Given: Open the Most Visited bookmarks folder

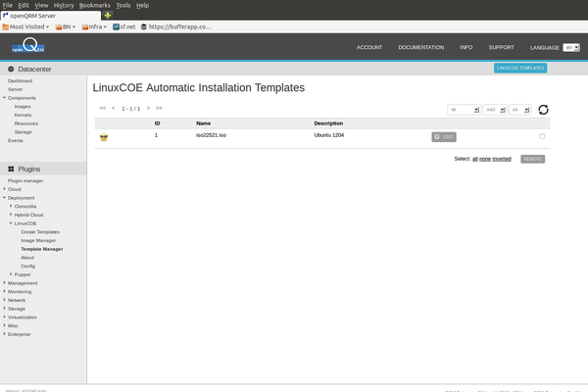Looking at the screenshot, I should tap(25, 26).
